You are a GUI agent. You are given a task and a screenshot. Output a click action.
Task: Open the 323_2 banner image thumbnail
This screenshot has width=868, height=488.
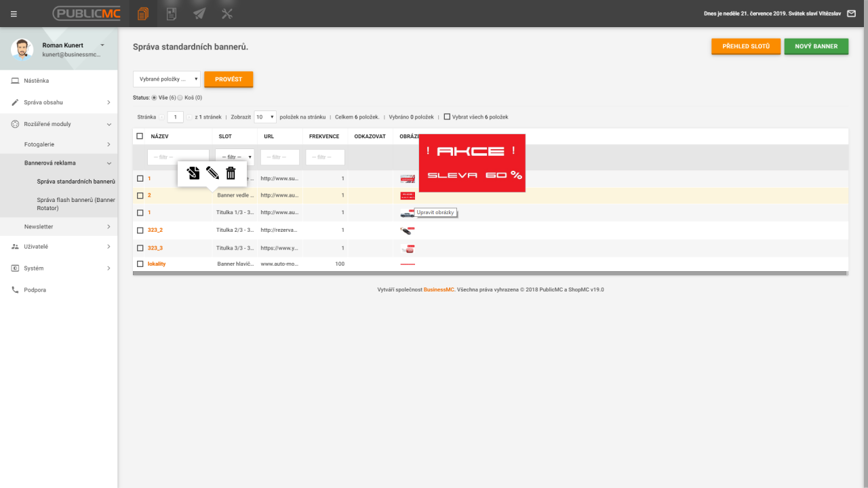pos(408,230)
